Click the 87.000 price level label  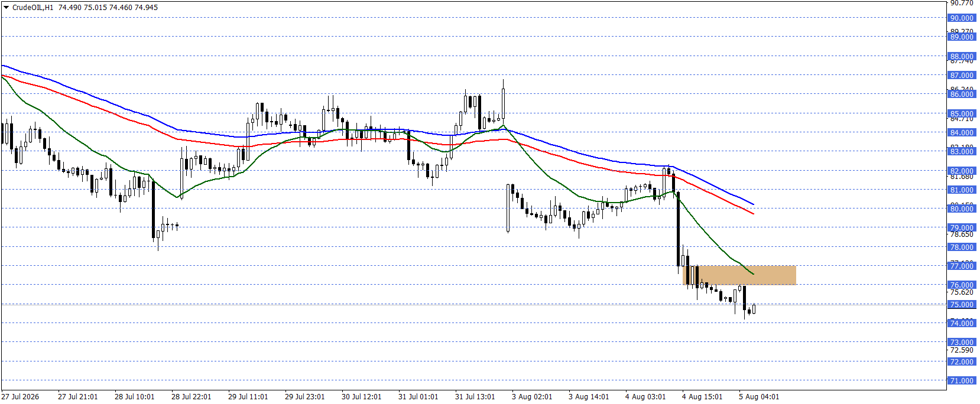click(x=962, y=76)
